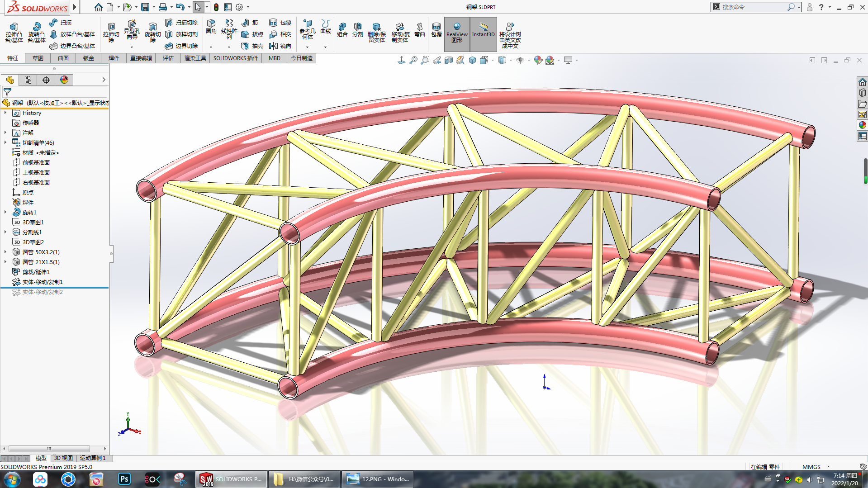Viewport: 868px width, 488px height.
Task: Expand the 切割清单(46) cut list node
Action: 5,143
